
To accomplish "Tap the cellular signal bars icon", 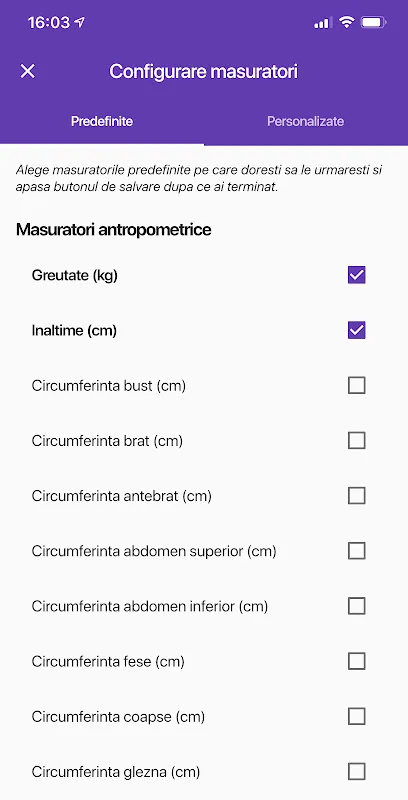I will pyautogui.click(x=322, y=23).
